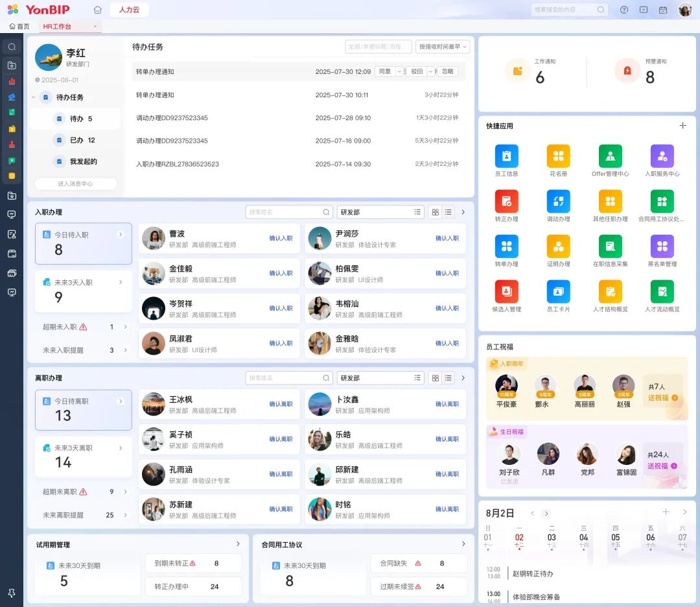The width and height of the screenshot is (700, 607).
Task: Open the 黑名单管理 app icon
Action: [662, 247]
